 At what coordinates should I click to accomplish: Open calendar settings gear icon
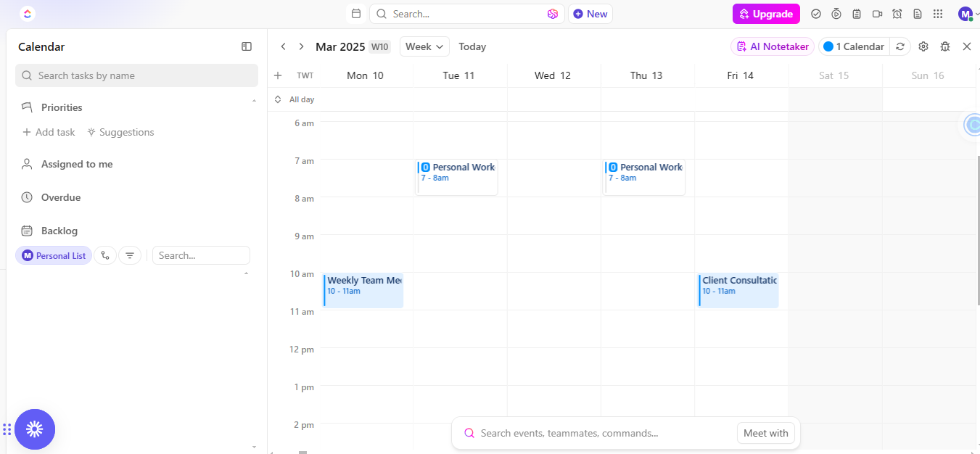coord(923,46)
